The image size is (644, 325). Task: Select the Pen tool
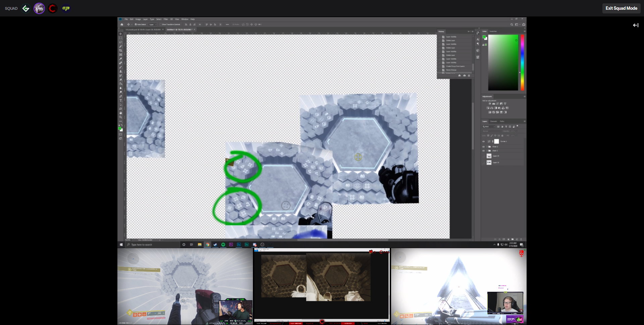click(120, 96)
